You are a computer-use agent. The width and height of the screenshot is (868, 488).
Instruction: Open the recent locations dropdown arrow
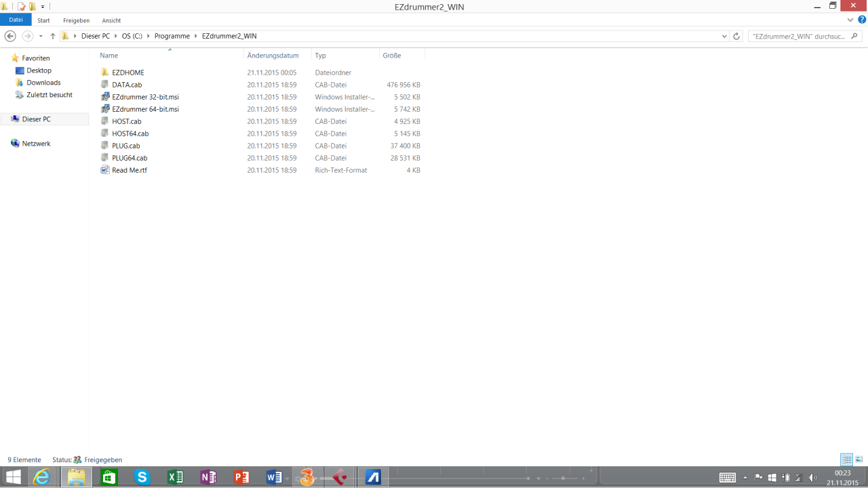click(41, 36)
